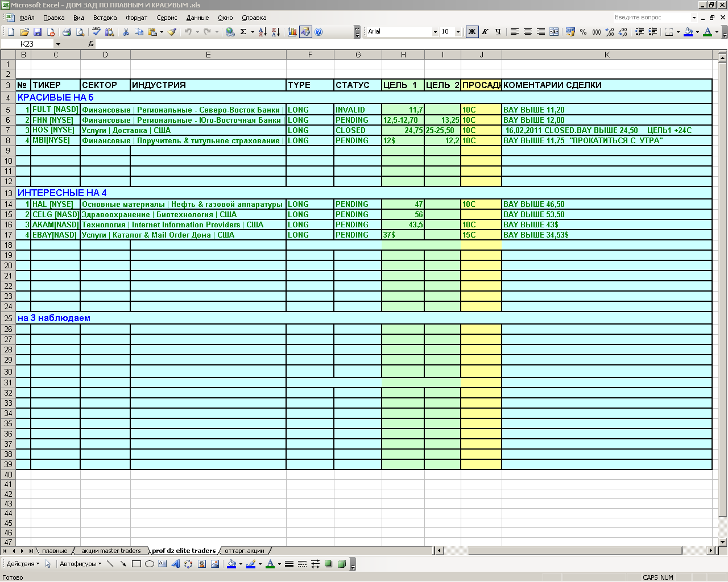Screen dimensions: 728x582
Task: Open Excel Help question mark icon
Action: [x=318, y=32]
